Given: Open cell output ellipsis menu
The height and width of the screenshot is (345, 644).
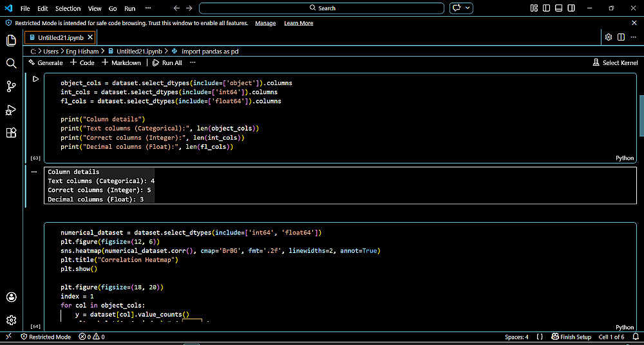Looking at the screenshot, I should click(34, 172).
